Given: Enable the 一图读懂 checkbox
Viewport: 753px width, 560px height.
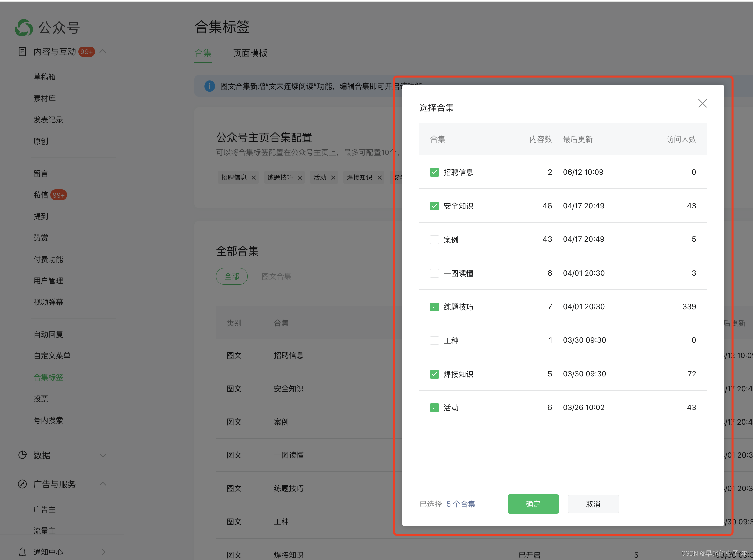Looking at the screenshot, I should click(x=434, y=273).
